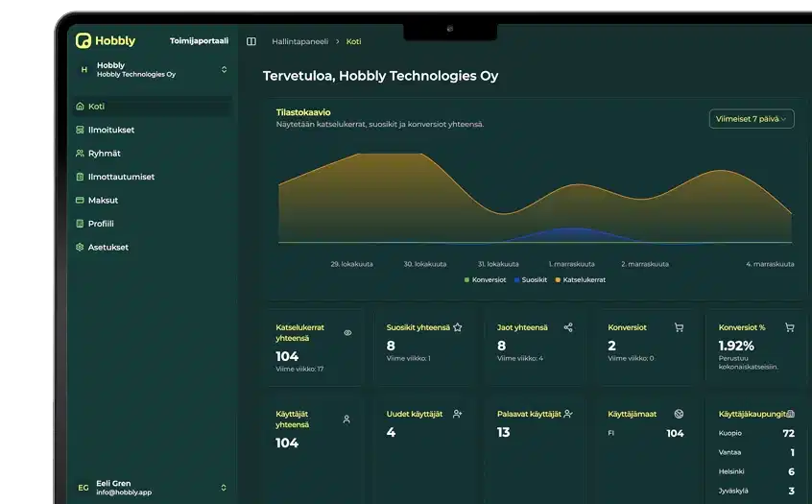Viewport: 812px width, 504px height.
Task: Click the Toimijaportaali label
Action: coord(199,41)
